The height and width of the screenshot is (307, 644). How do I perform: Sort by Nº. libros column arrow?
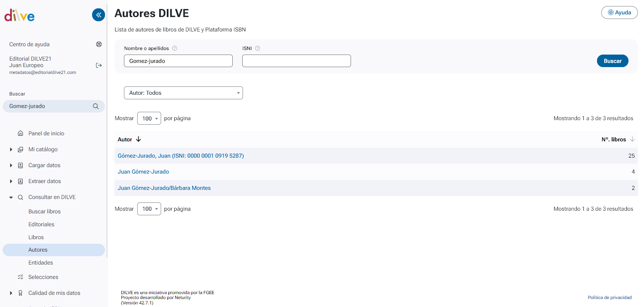pyautogui.click(x=632, y=139)
